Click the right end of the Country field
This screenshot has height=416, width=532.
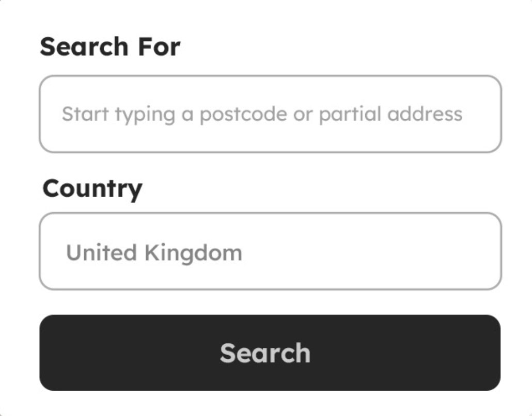483,251
